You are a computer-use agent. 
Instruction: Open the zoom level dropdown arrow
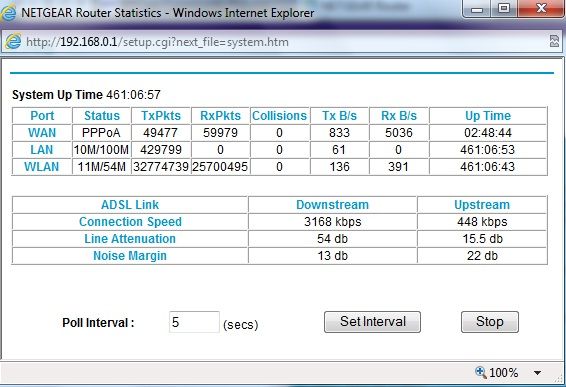(537, 373)
